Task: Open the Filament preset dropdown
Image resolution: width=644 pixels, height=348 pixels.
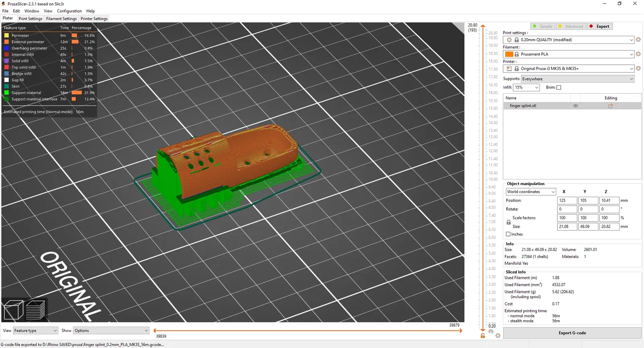Action: coord(569,54)
